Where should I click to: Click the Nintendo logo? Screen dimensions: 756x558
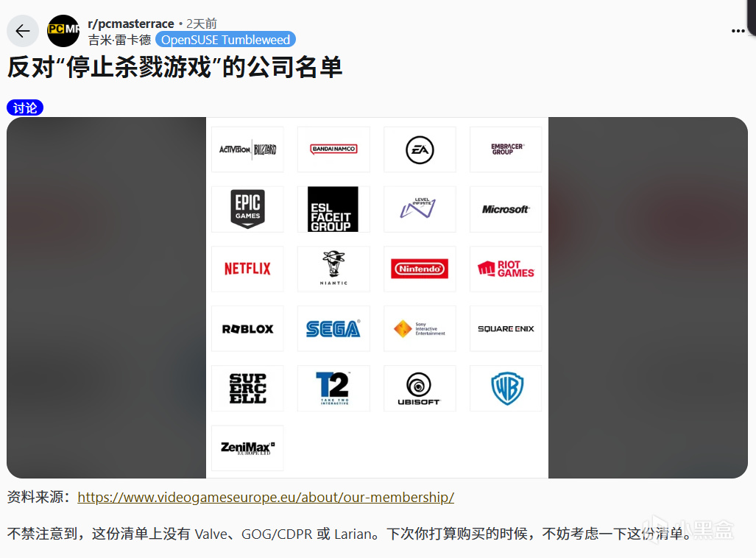pyautogui.click(x=420, y=269)
